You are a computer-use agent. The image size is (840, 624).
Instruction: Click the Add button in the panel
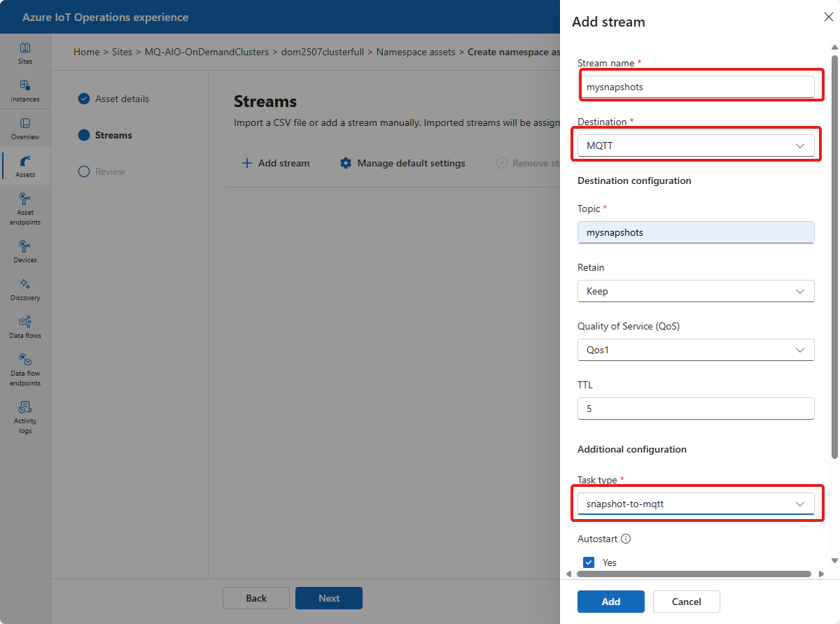pyautogui.click(x=611, y=602)
